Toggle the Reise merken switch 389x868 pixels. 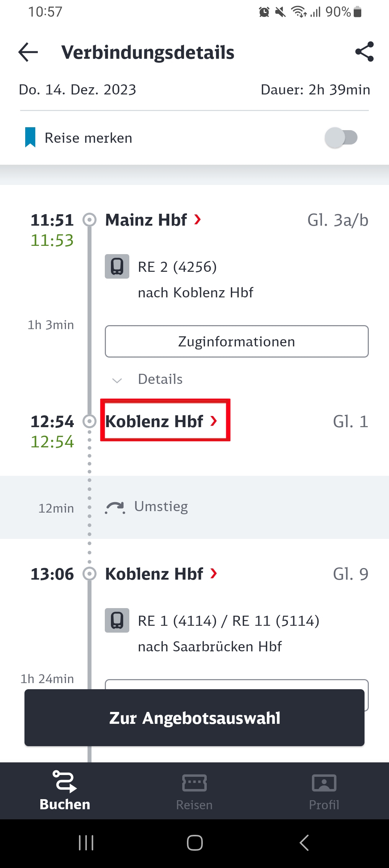point(341,137)
